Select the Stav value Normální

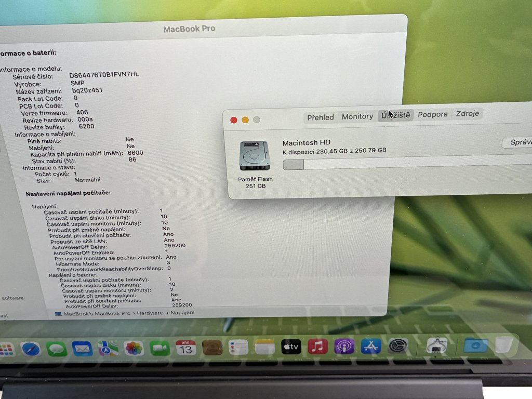tap(87, 180)
